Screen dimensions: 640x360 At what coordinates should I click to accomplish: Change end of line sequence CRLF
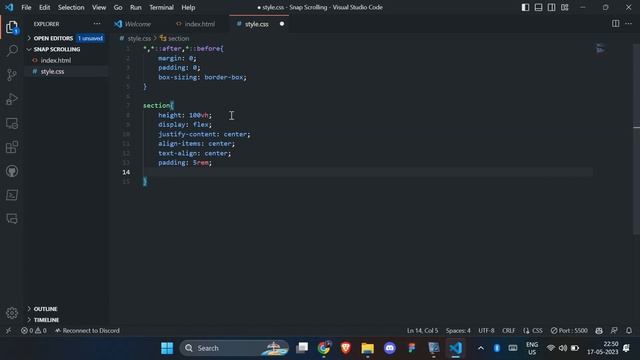click(509, 331)
